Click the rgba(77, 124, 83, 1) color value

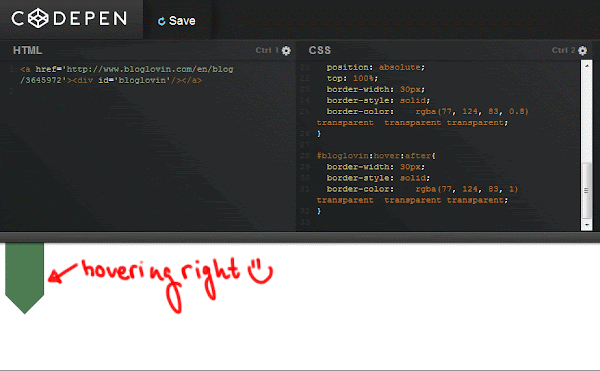[x=467, y=189]
